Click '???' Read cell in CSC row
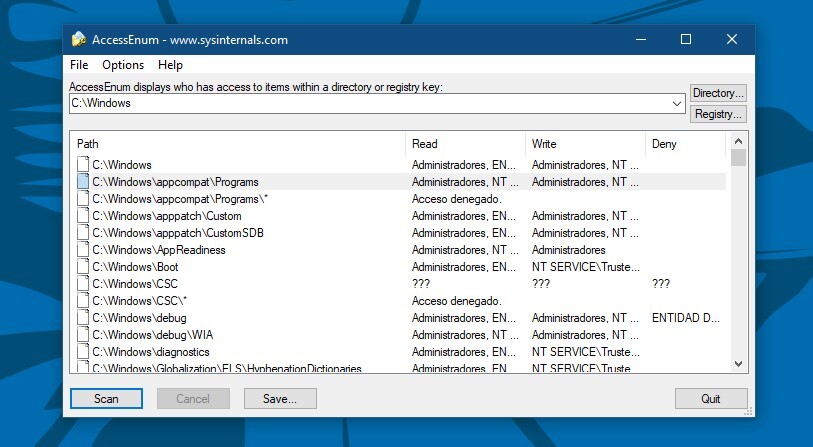Image resolution: width=813 pixels, height=447 pixels. pos(420,284)
